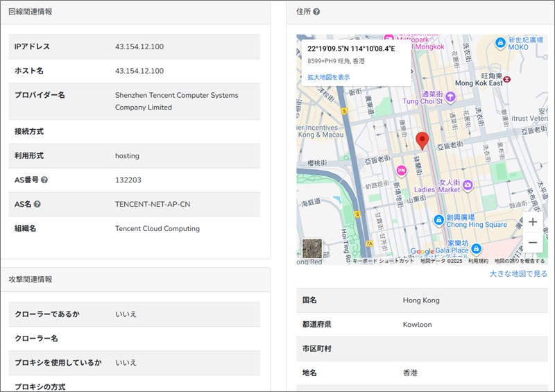Select provider name Shenzhen Tencent Computer Systems
The width and height of the screenshot is (555, 392).
coord(177,101)
